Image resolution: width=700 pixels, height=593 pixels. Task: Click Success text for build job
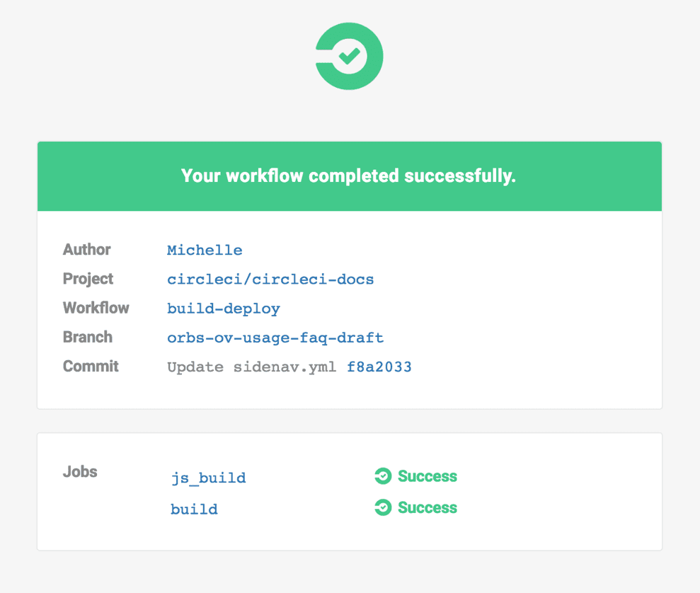pos(428,507)
